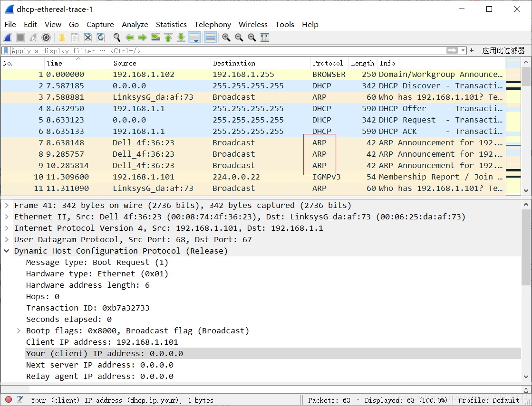Image resolution: width=532 pixels, height=406 pixels.
Task: Open capture file properties status icon
Action: pyautogui.click(x=20, y=399)
